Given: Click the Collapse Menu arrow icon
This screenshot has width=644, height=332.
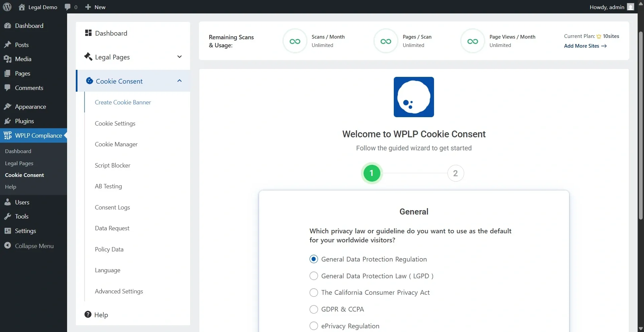Looking at the screenshot, I should [x=8, y=246].
